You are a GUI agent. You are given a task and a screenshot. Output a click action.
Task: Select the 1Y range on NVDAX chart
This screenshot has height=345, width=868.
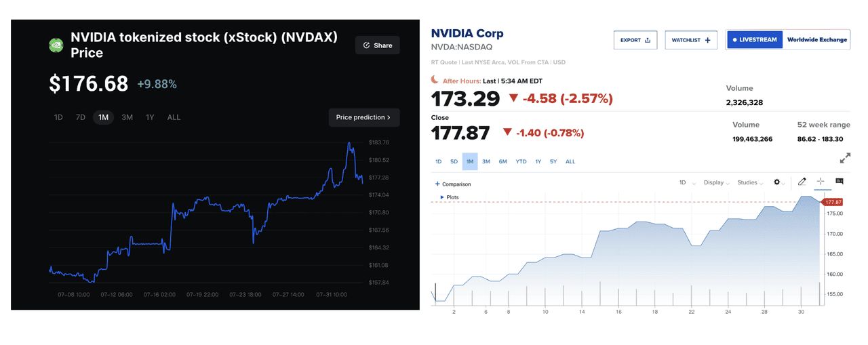coord(150,117)
